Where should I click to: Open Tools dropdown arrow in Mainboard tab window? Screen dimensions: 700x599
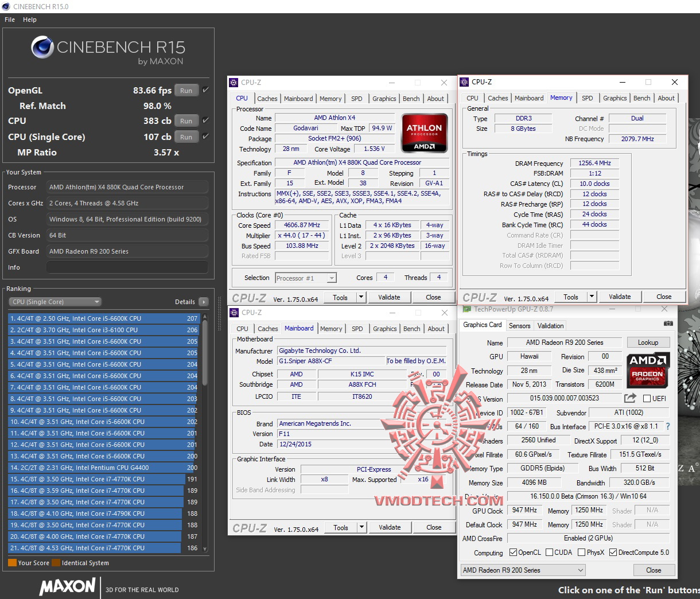(361, 527)
